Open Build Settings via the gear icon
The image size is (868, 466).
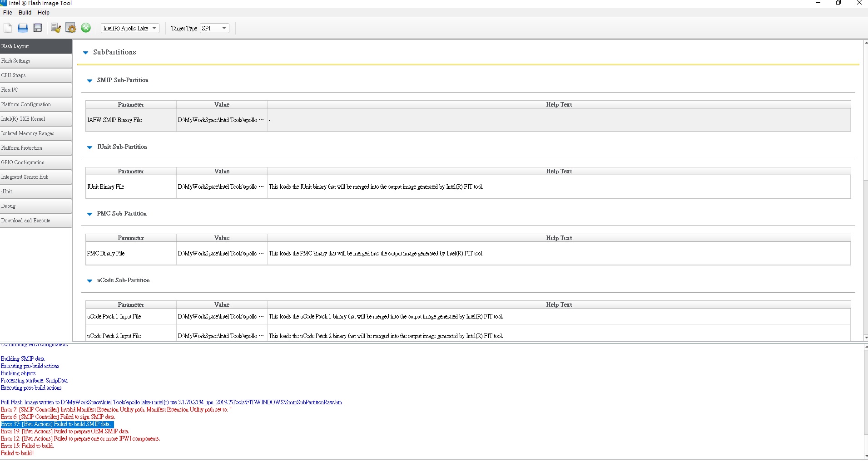(x=70, y=28)
